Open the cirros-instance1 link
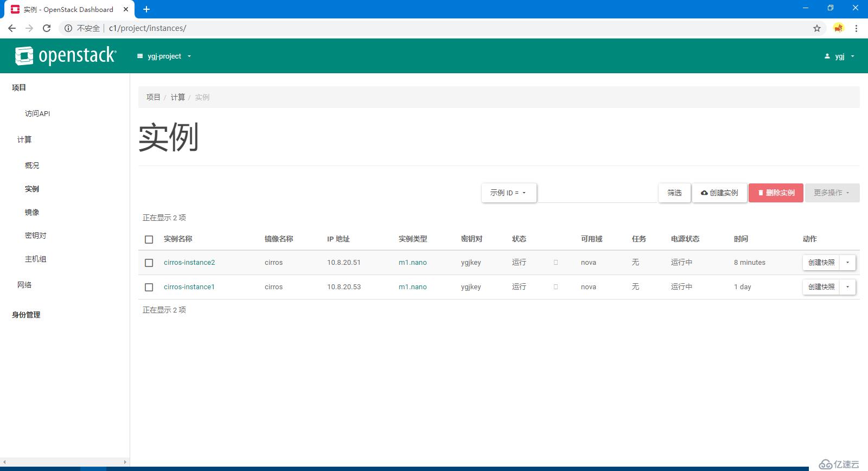The width and height of the screenshot is (868, 471). click(x=189, y=287)
